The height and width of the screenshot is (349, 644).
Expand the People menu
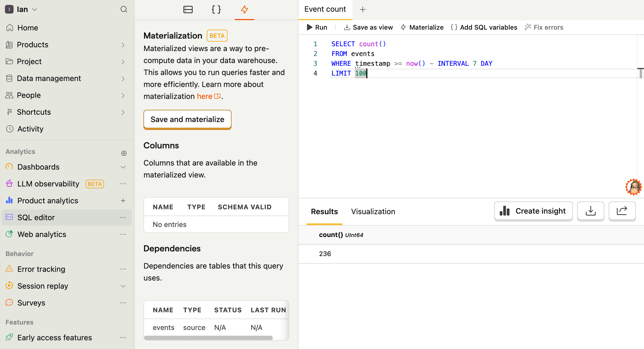(x=123, y=95)
